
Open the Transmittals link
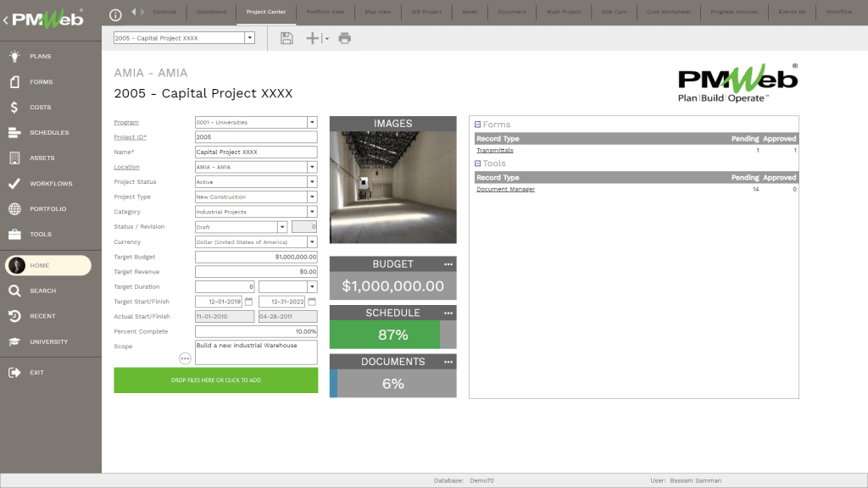click(494, 151)
